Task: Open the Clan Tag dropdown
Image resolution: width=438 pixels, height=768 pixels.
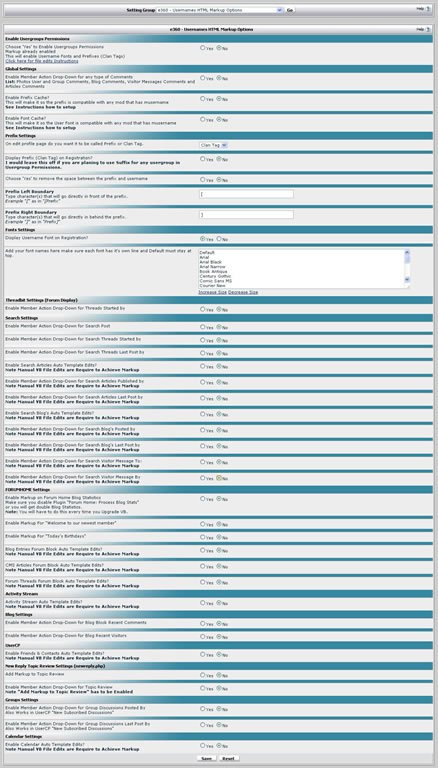Action: 214,145
